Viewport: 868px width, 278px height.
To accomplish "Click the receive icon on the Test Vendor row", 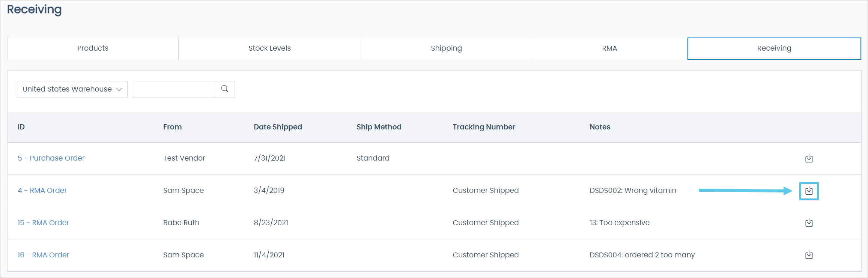I will (809, 158).
